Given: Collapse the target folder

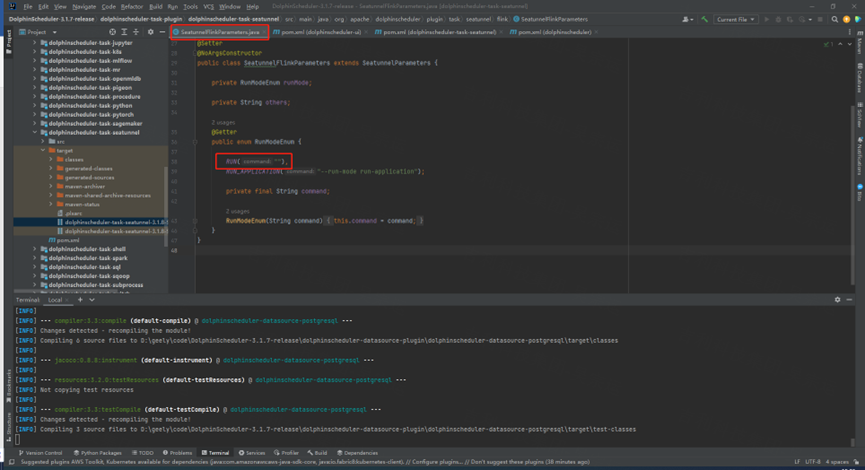Looking at the screenshot, I should coord(44,150).
